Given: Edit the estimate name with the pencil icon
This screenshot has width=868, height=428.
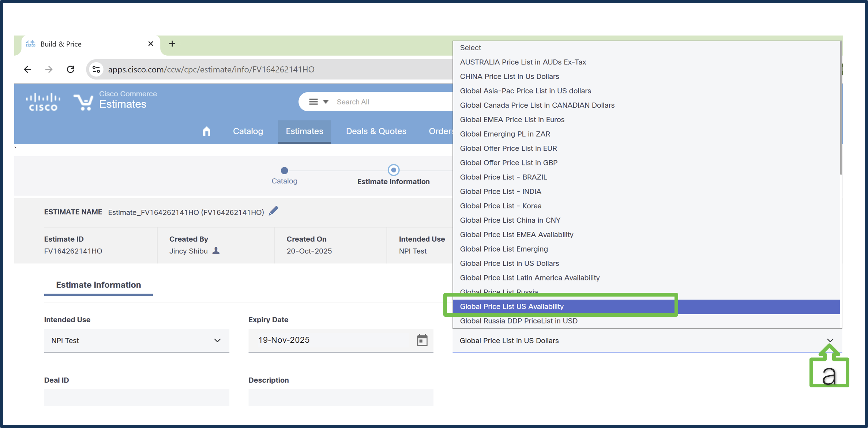Looking at the screenshot, I should pos(274,211).
